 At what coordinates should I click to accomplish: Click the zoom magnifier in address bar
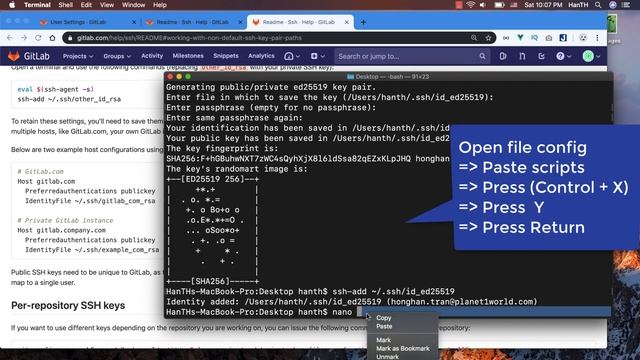[474, 38]
